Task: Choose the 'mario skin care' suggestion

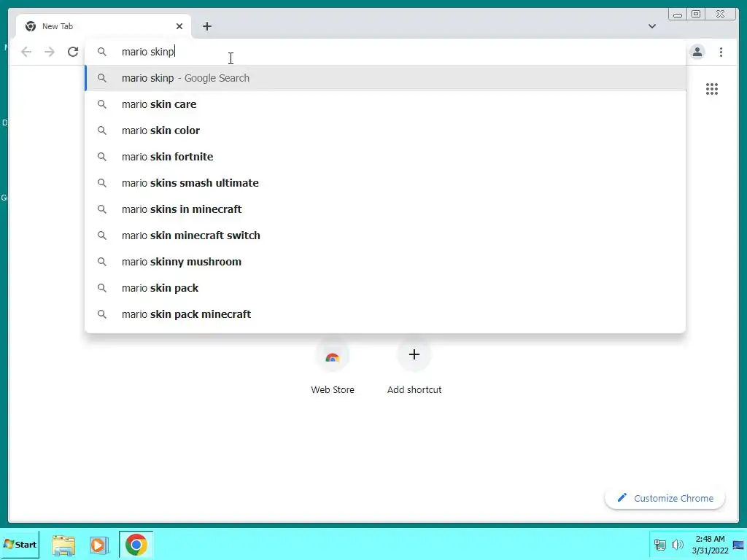Action: point(385,104)
